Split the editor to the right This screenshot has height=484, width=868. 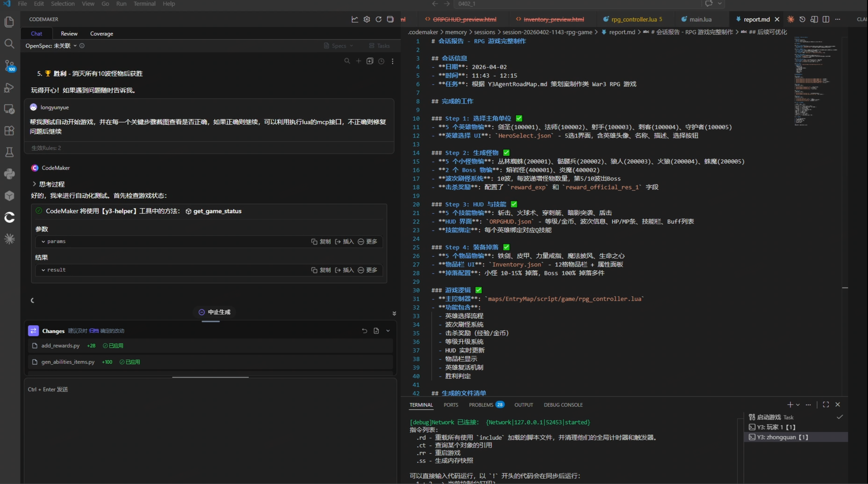click(825, 19)
